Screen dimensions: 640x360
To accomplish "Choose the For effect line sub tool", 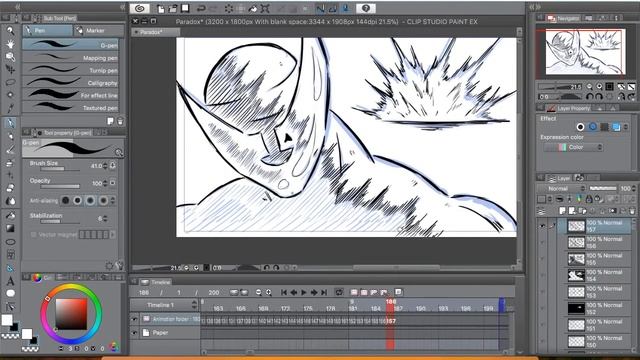I will (x=71, y=95).
